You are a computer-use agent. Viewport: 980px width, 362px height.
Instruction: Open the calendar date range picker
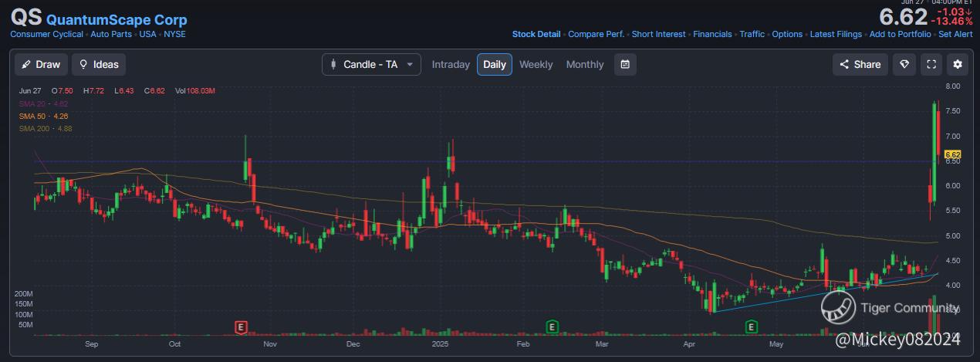[x=625, y=65]
